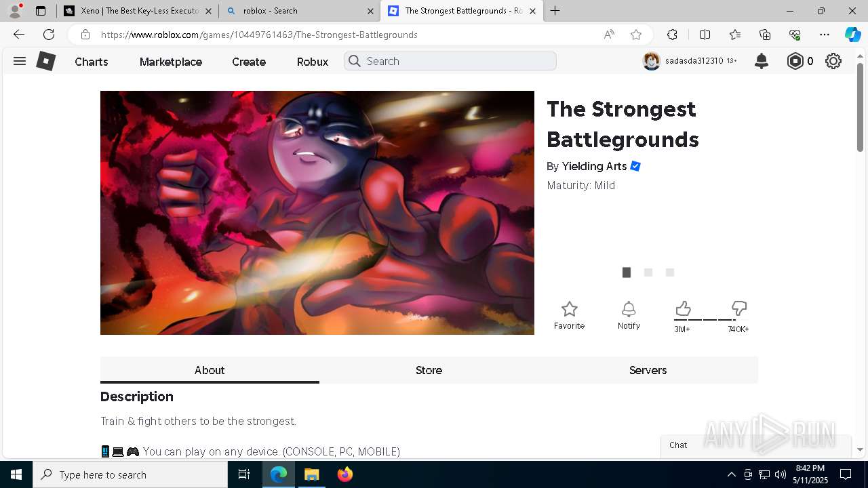
Task: Click the Description heading
Action: click(x=137, y=396)
